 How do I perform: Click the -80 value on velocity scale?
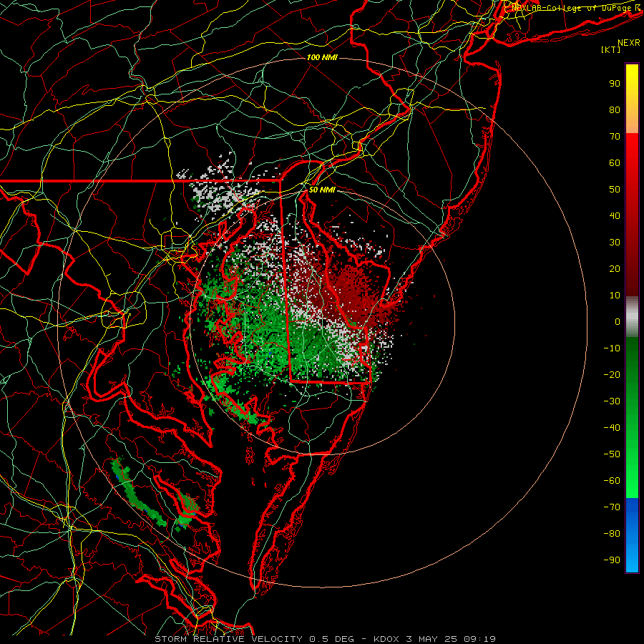[612, 534]
